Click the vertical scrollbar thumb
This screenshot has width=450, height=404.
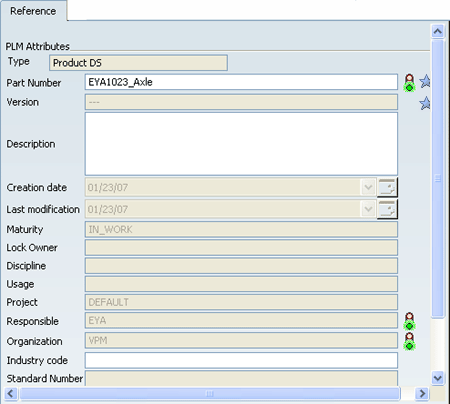(x=437, y=179)
